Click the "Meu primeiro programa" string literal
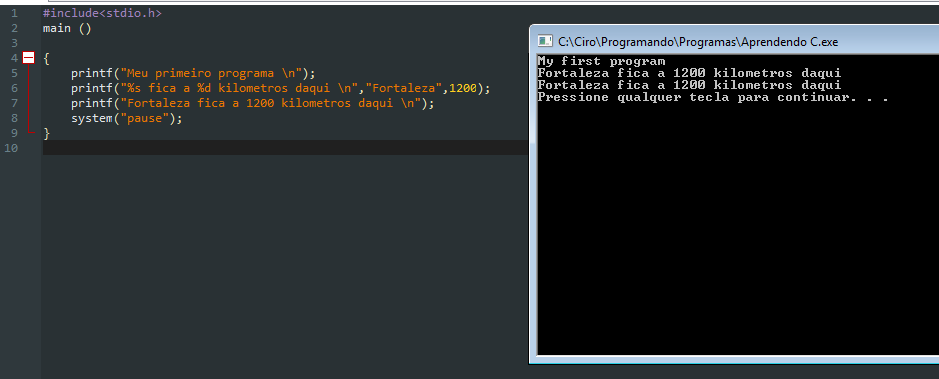939x379 pixels. click(x=213, y=74)
